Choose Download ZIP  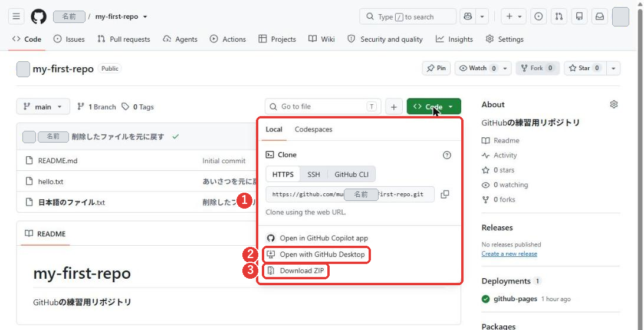tap(295, 271)
